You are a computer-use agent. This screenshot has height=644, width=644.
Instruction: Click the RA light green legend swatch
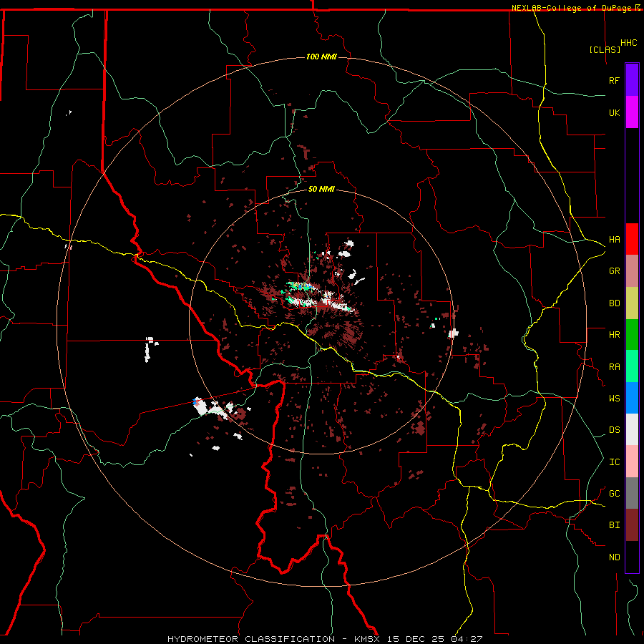tap(632, 366)
